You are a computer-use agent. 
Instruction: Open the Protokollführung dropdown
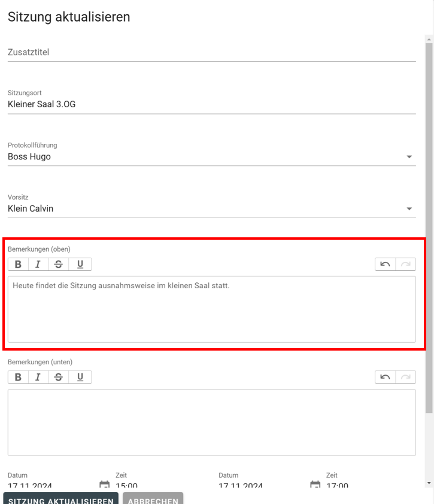(409, 157)
